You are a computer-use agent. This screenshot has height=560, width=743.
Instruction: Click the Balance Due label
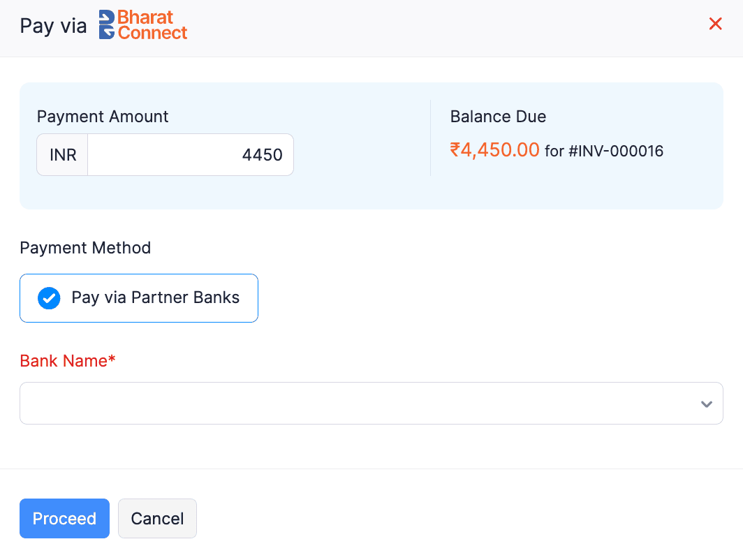point(498,117)
